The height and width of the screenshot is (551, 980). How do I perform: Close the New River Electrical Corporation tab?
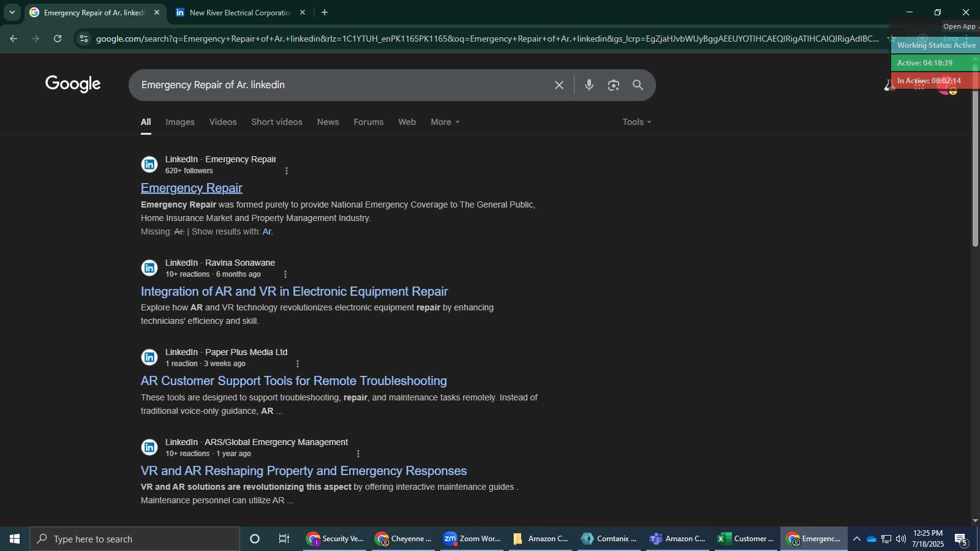click(303, 12)
